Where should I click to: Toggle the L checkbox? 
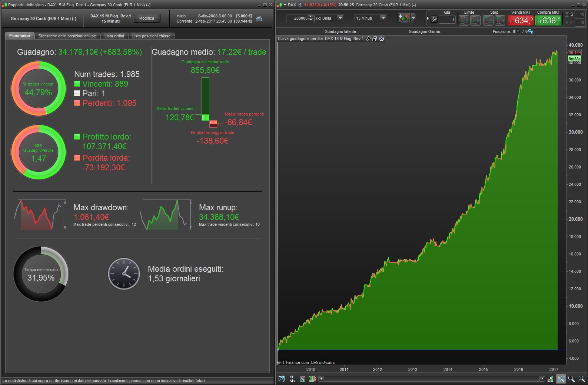[567, 23]
